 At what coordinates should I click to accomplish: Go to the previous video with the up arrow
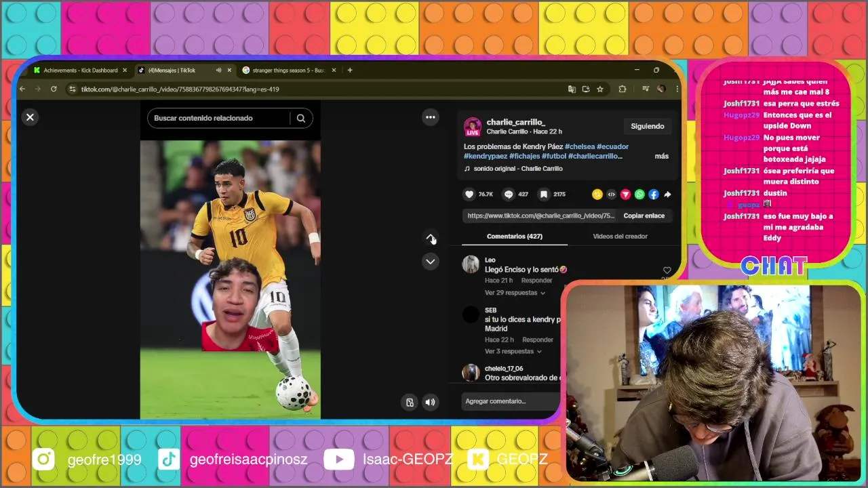(x=431, y=238)
